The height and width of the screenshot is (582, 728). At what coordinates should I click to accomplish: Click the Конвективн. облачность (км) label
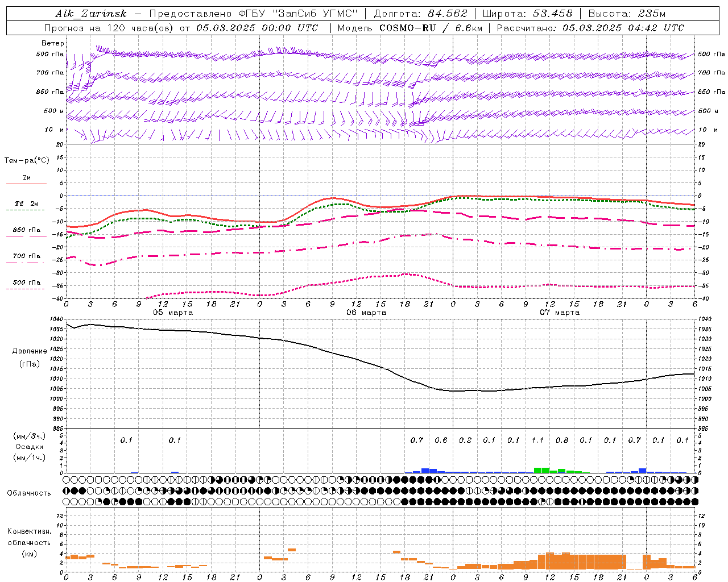(29, 542)
